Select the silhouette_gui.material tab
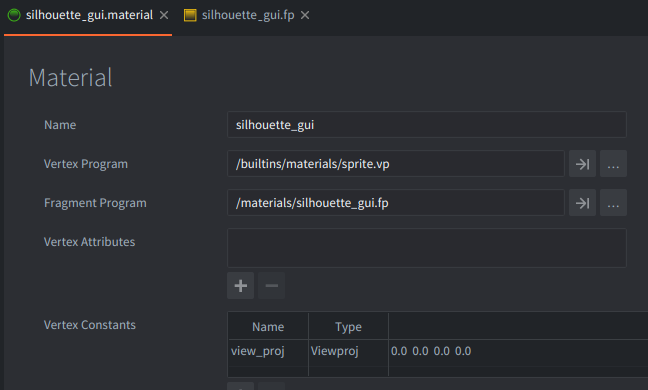Screen dimensions: 648x390 click(89, 15)
